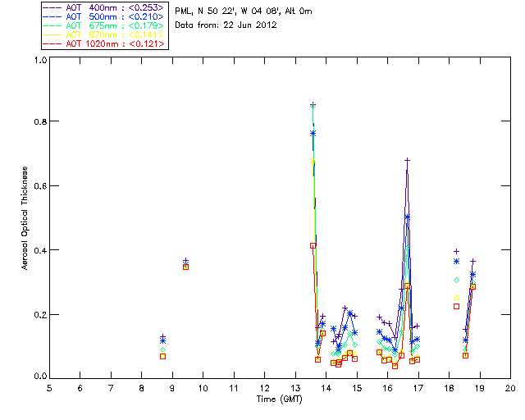
Task: Click the AOT 870nm legend entry
Action: tap(104, 34)
